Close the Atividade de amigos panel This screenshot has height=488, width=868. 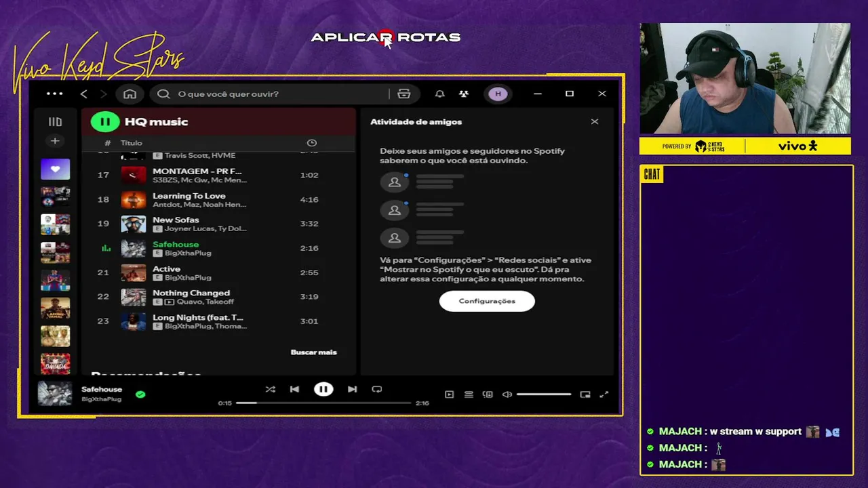pyautogui.click(x=595, y=122)
